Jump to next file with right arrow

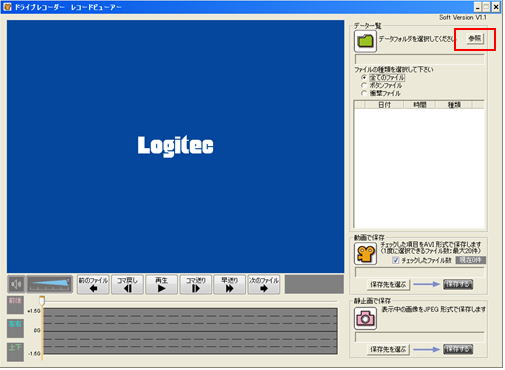pos(264,284)
